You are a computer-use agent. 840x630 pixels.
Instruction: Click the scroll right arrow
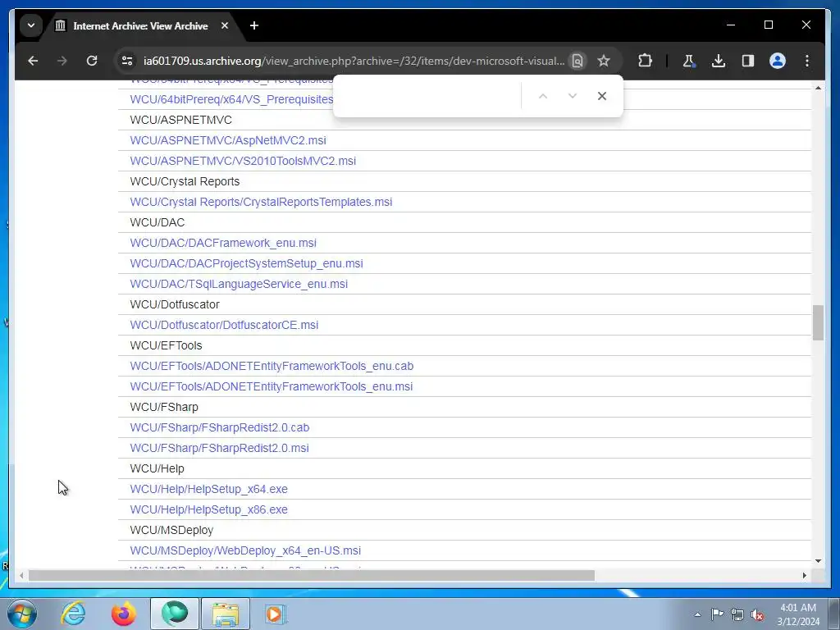click(x=804, y=576)
